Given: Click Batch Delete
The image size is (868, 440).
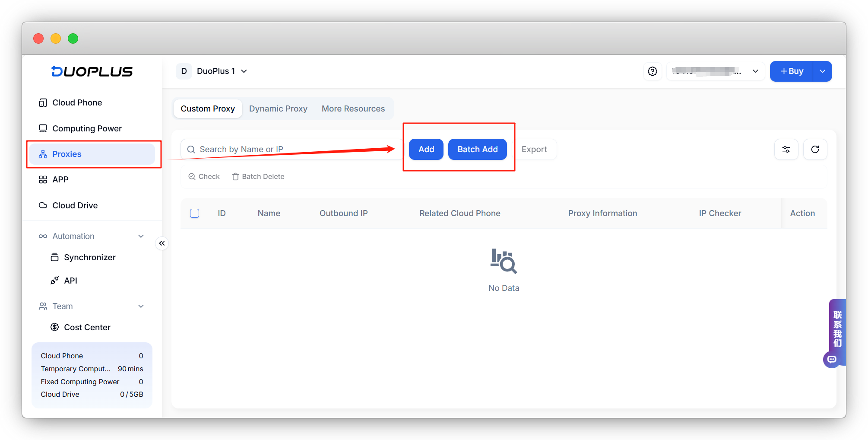Looking at the screenshot, I should [x=258, y=176].
